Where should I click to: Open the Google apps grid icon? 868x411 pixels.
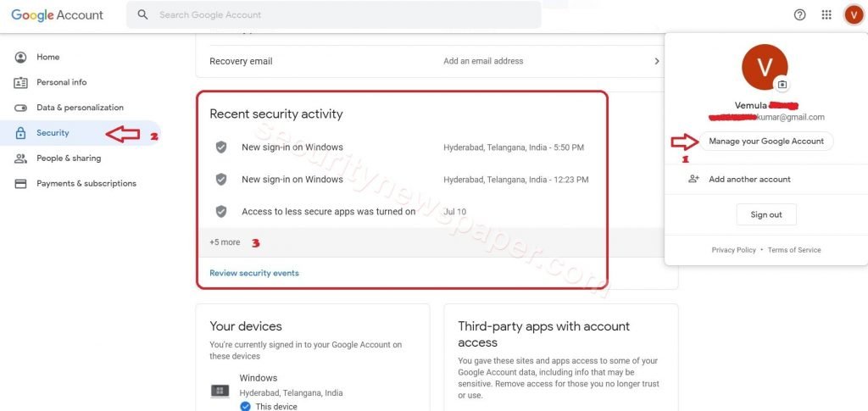(826, 15)
